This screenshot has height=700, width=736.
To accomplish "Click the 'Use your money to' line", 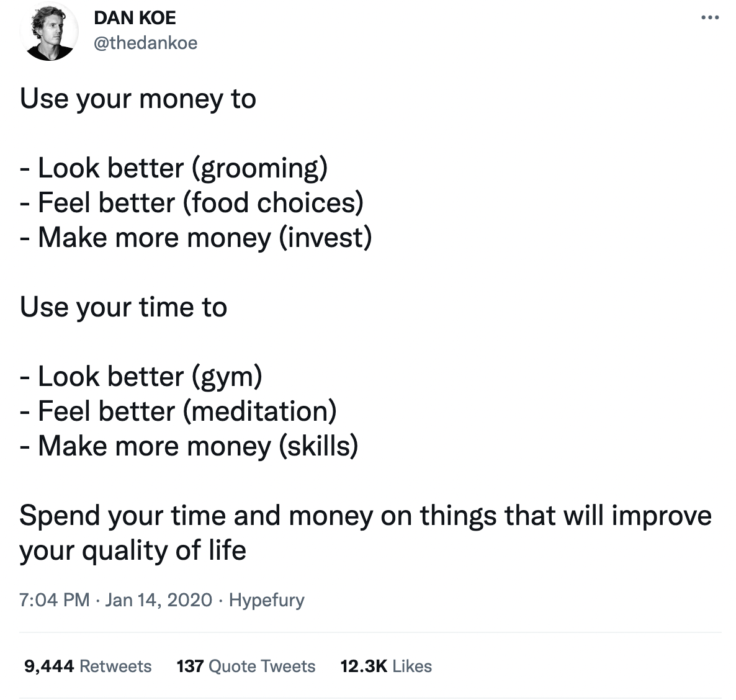I will [138, 99].
